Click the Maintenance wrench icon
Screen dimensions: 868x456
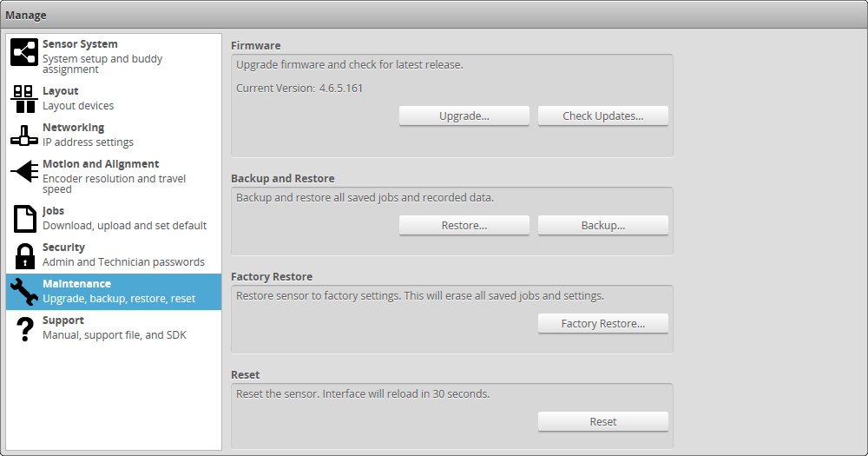coord(24,292)
